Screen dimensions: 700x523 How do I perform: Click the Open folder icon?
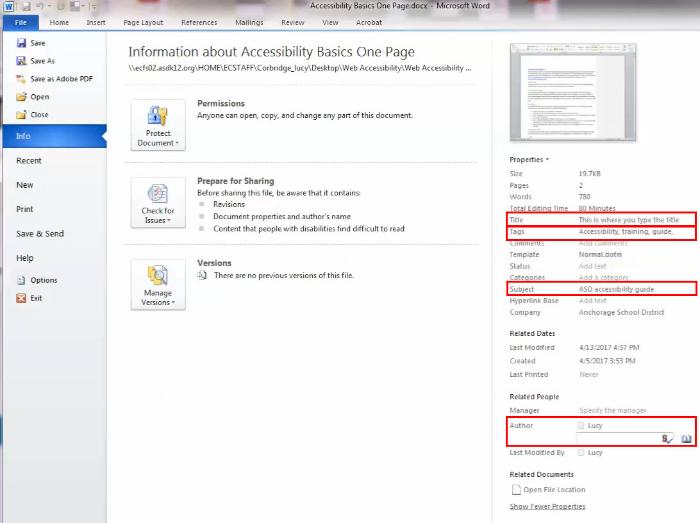pyautogui.click(x=21, y=96)
